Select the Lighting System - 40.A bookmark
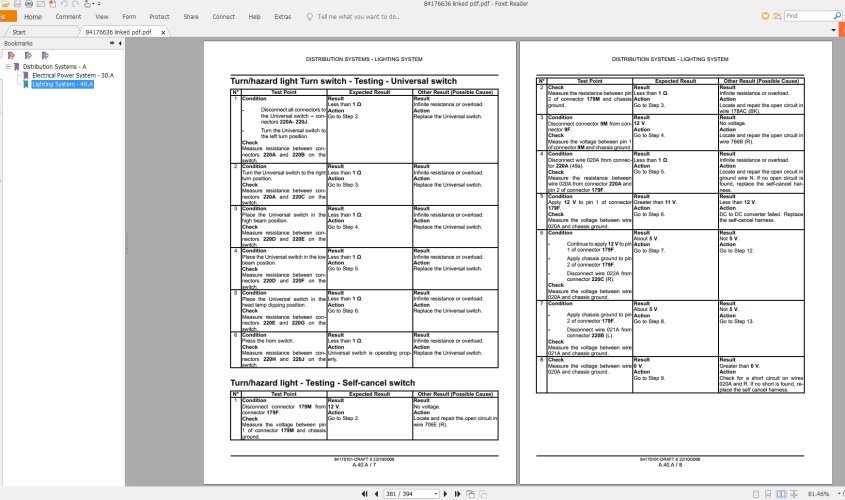 tap(62, 84)
